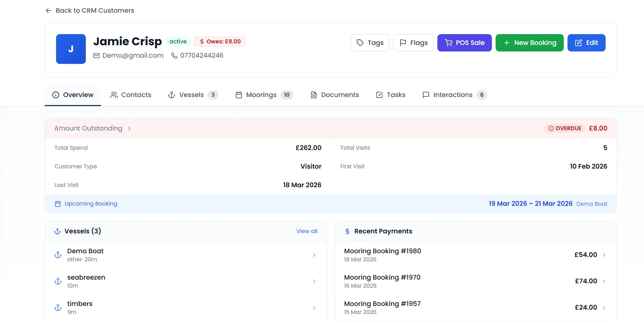
Task: Click the overdue warning icon in Amount Outstanding
Action: pyautogui.click(x=551, y=128)
